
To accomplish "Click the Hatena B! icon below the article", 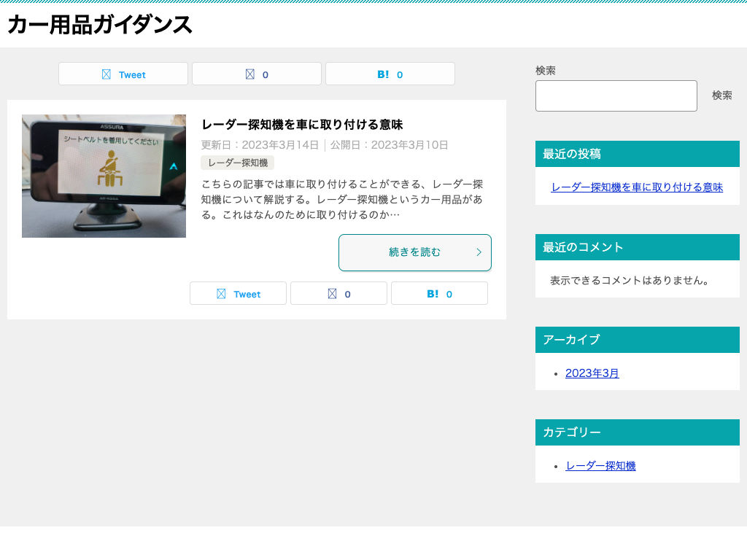I will click(433, 294).
